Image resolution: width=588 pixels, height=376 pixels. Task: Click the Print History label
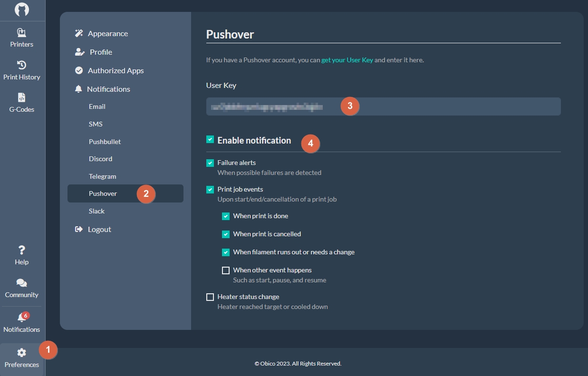coord(22,77)
